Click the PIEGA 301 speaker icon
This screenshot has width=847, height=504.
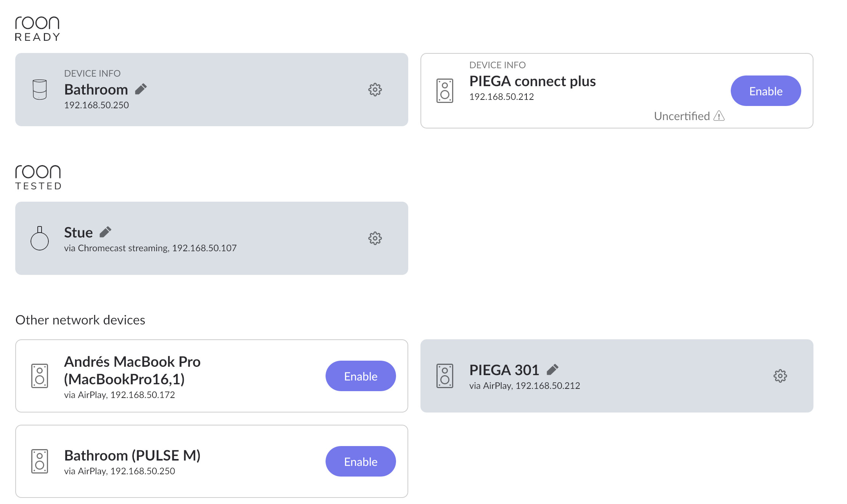point(445,376)
